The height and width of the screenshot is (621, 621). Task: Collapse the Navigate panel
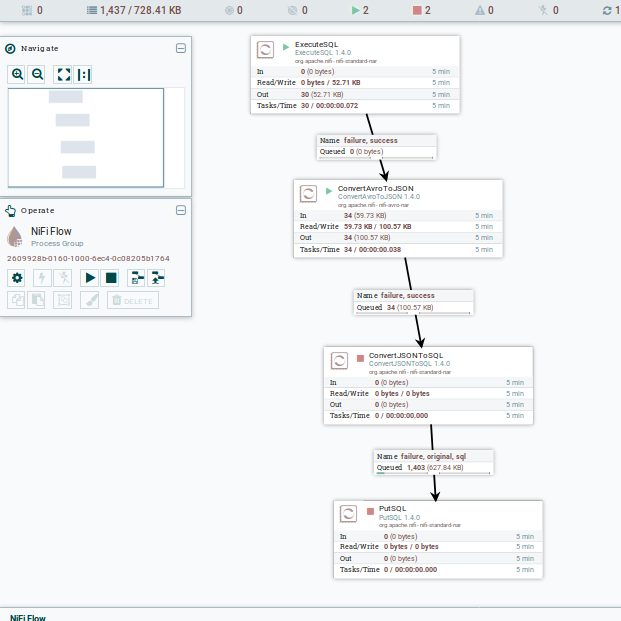[181, 48]
